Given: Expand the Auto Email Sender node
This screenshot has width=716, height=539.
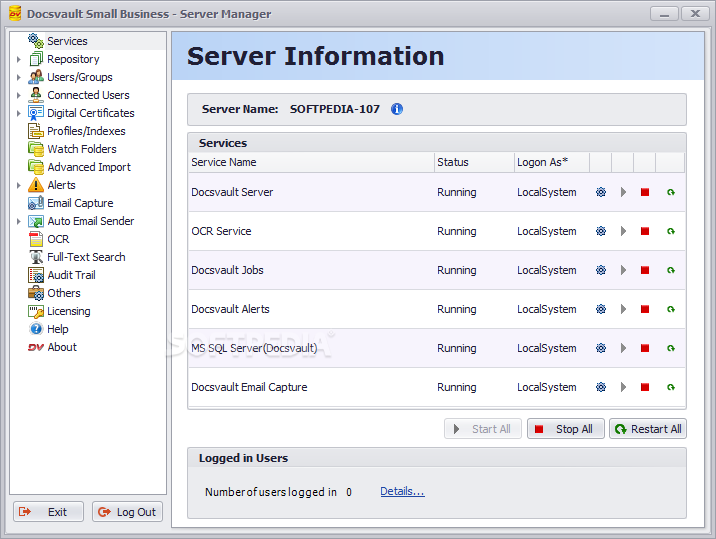Looking at the screenshot, I should [19, 222].
